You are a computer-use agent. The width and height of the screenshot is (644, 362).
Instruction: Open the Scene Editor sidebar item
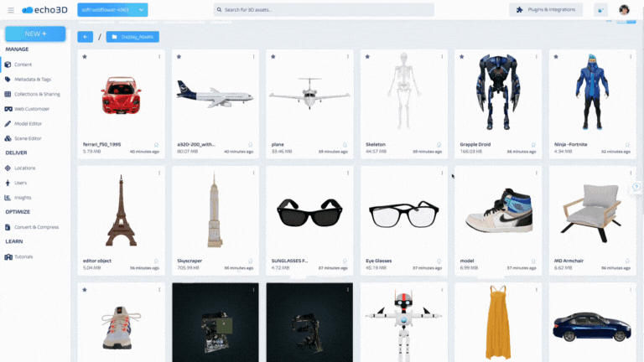coord(27,138)
